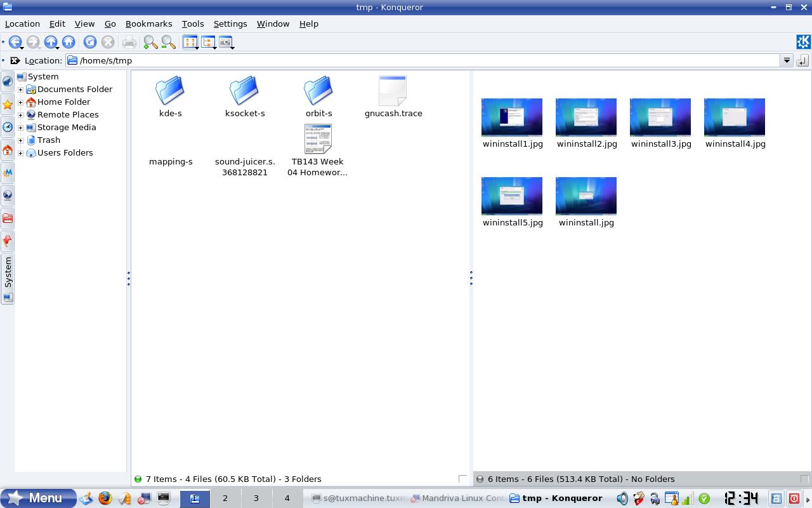
Task: Expand the Users Folders tree node
Action: tap(20, 153)
